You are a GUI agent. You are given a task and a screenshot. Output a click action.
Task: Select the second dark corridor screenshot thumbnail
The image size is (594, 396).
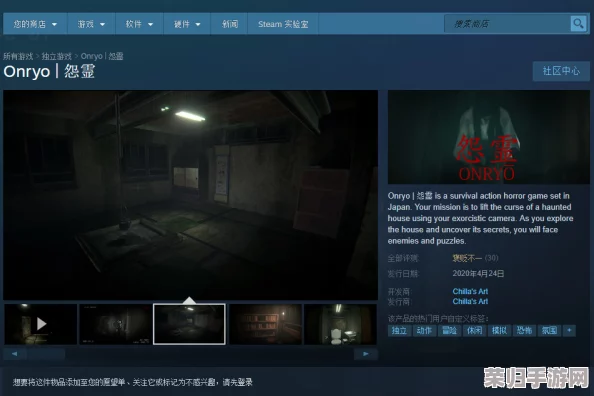click(x=115, y=324)
